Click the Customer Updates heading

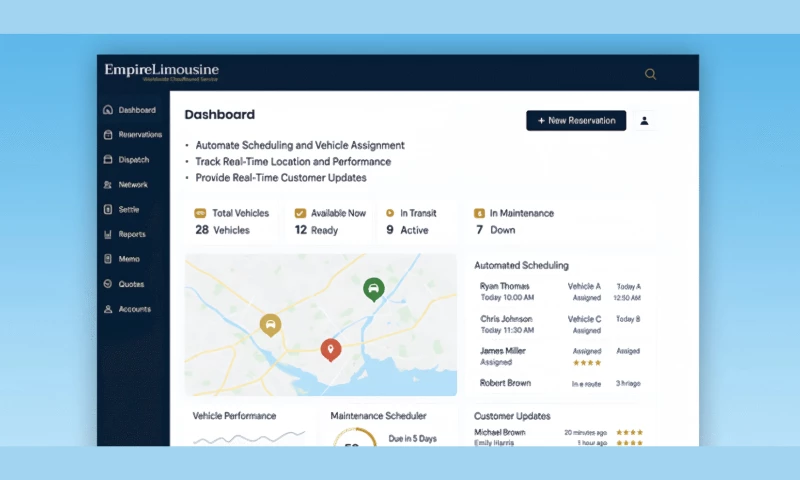point(512,416)
